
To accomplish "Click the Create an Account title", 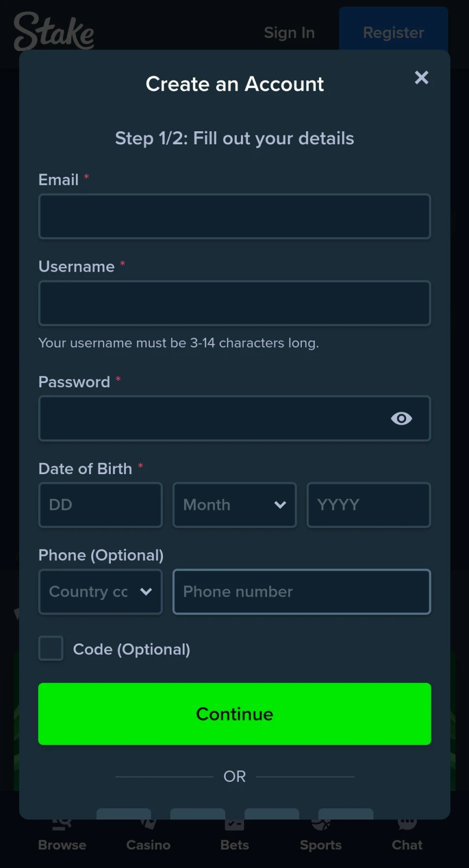I will coord(234,84).
